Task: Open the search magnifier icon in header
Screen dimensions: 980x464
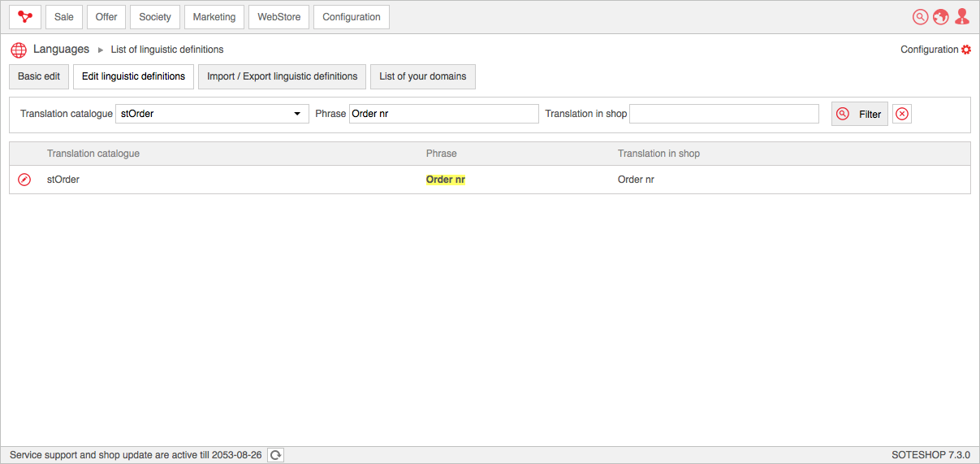Action: (920, 17)
